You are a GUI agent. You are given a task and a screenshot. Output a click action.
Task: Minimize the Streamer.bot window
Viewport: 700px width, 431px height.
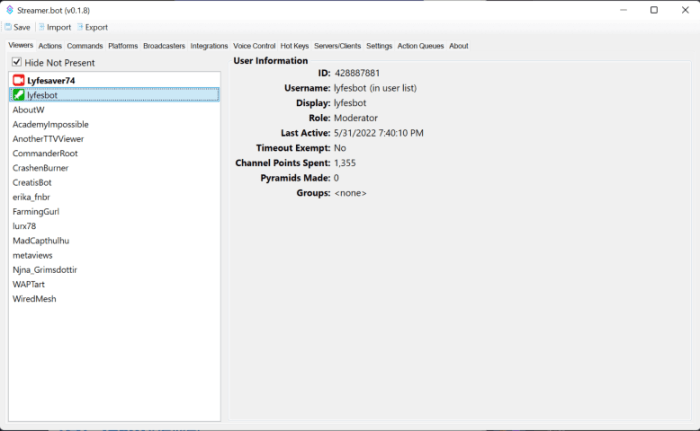pyautogui.click(x=624, y=10)
